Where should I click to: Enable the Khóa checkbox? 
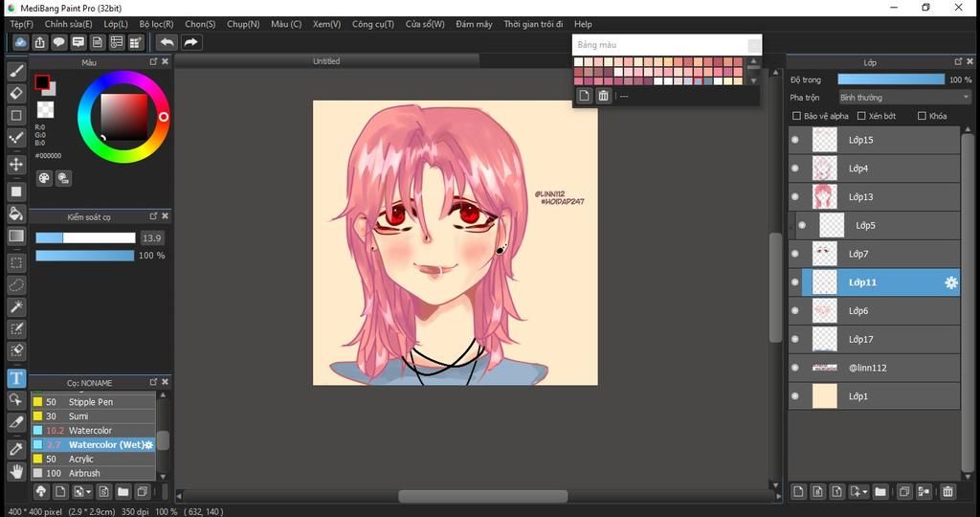pos(922,116)
